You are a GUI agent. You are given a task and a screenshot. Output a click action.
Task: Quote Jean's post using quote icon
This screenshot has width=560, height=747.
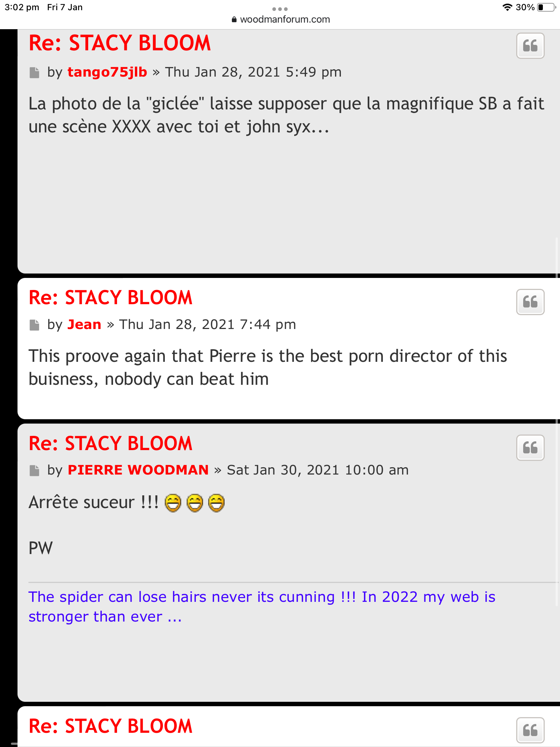click(x=530, y=302)
